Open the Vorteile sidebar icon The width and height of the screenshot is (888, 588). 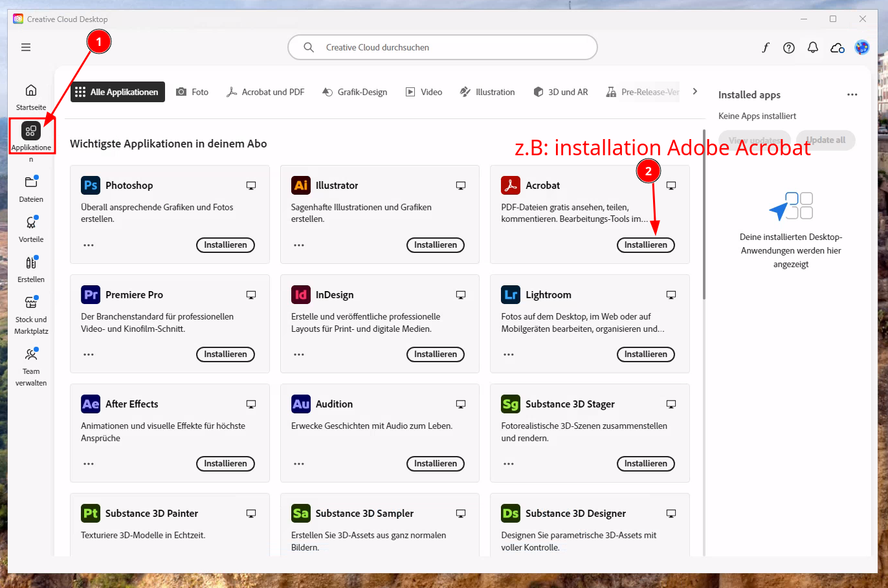tap(30, 223)
